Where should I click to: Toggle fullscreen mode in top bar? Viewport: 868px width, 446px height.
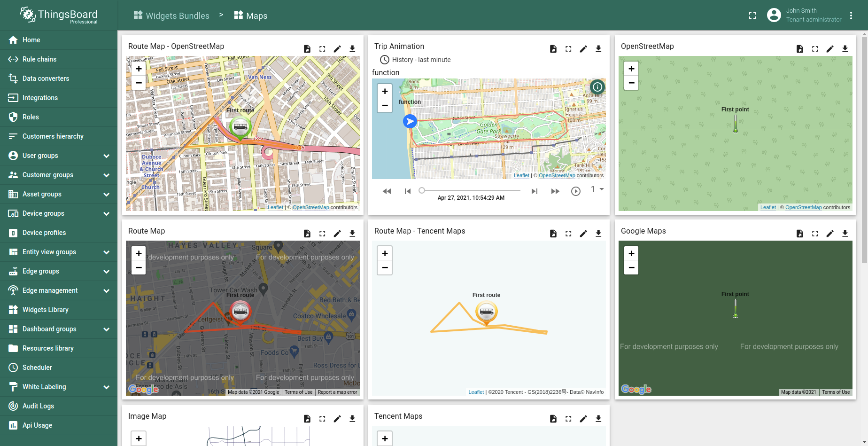point(752,16)
